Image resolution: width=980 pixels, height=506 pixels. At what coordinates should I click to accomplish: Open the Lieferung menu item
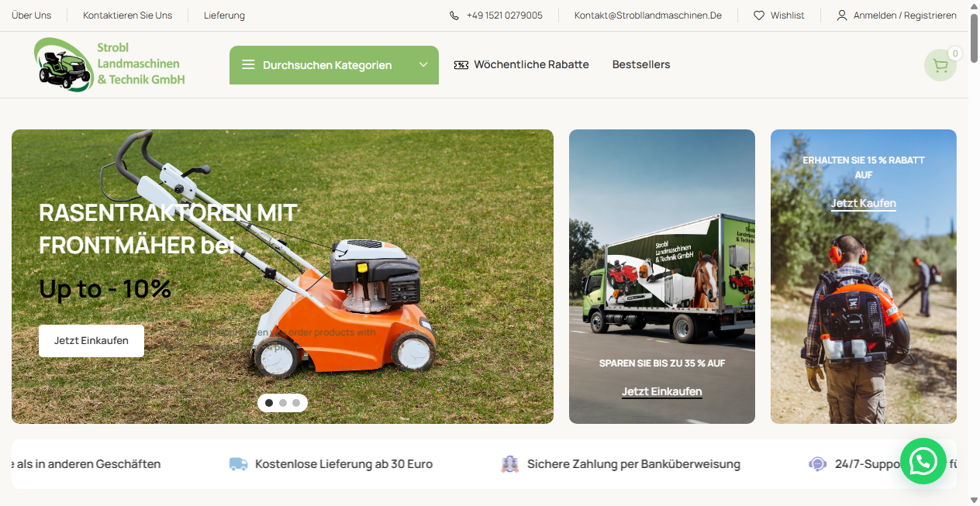click(224, 15)
